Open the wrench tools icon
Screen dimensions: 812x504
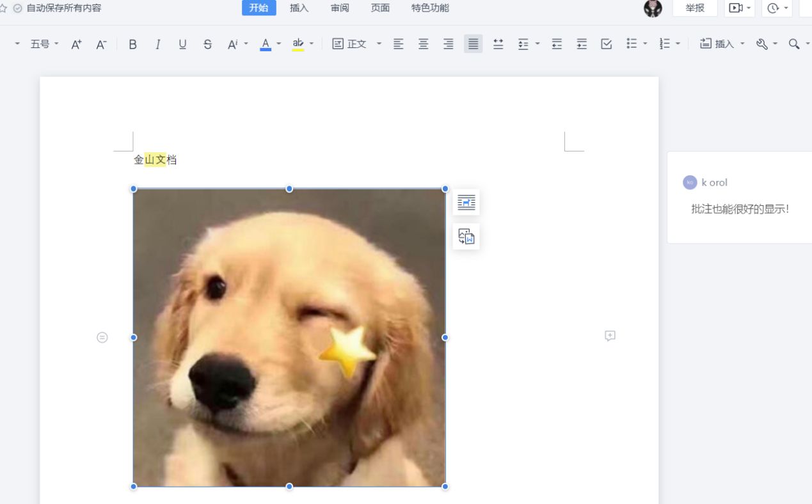tap(761, 44)
